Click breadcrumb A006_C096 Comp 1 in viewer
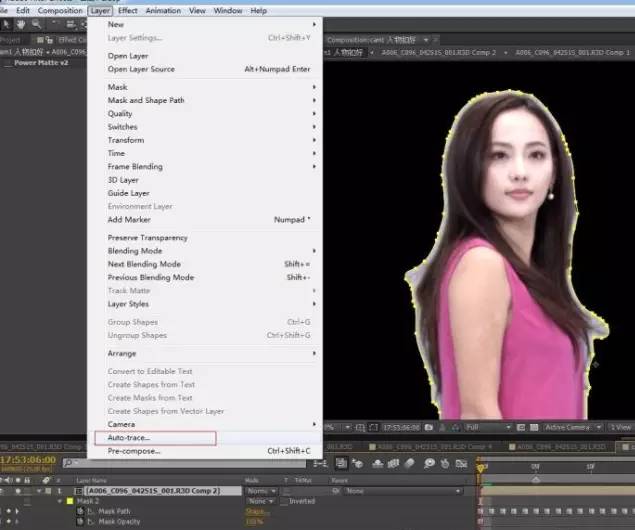This screenshot has height=530, width=635. (x=573, y=53)
